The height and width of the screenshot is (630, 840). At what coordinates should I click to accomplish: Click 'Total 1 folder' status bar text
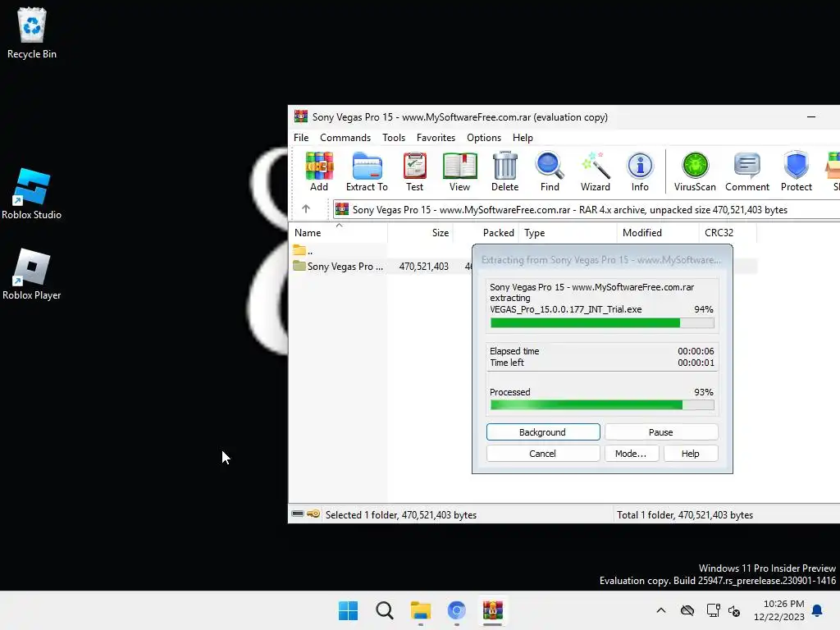(685, 515)
